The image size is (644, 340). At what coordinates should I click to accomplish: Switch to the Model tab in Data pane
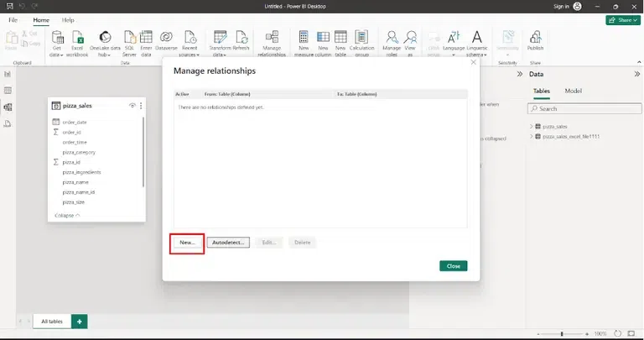[573, 91]
